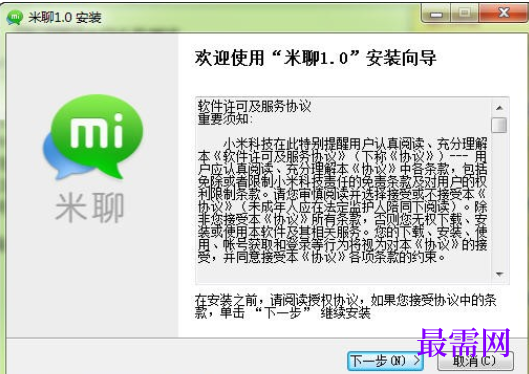Close the 米聊1.0 安装 window

[x=504, y=13]
